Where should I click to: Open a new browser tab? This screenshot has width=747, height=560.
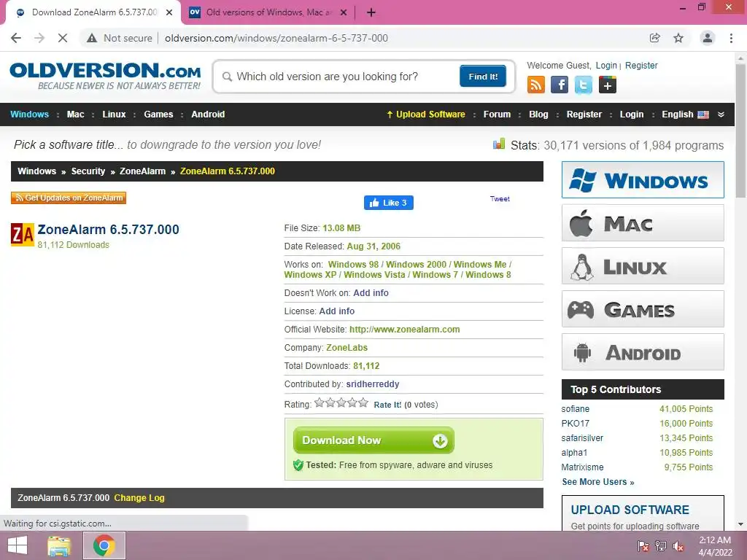[x=371, y=12]
